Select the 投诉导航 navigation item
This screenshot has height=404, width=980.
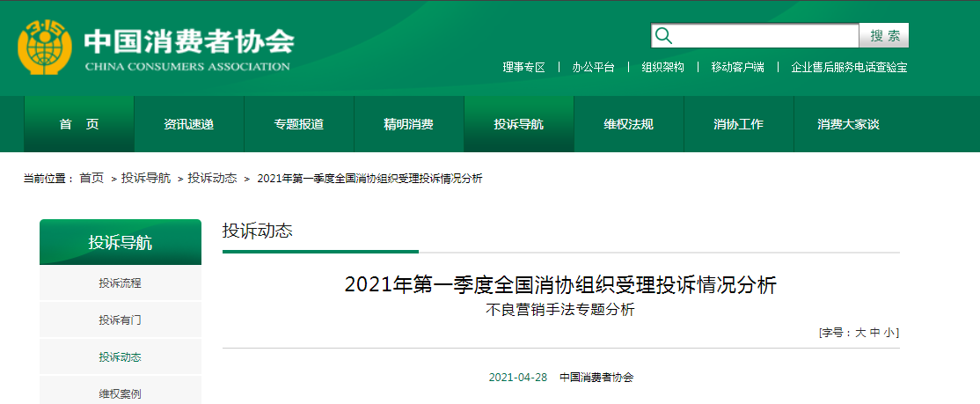519,124
